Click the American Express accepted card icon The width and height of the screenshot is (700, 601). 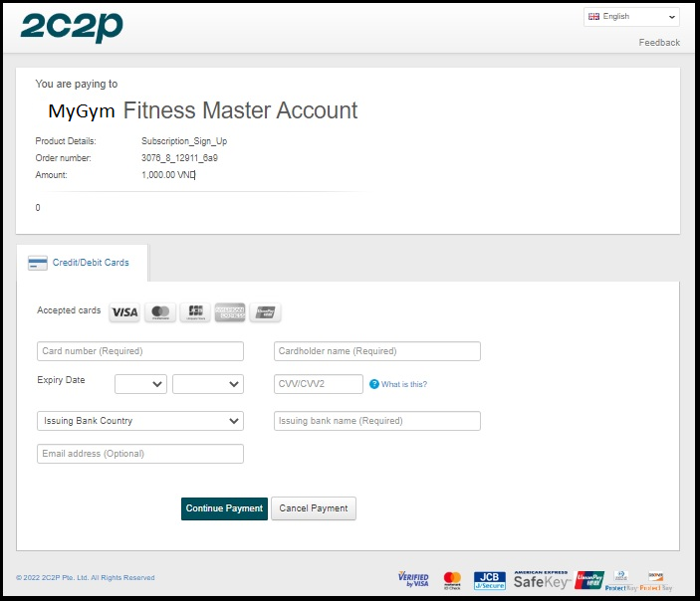[x=230, y=312]
